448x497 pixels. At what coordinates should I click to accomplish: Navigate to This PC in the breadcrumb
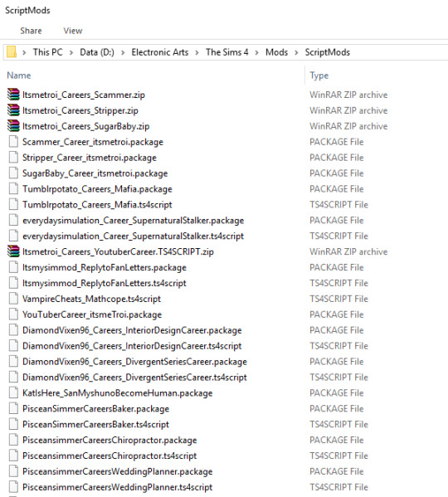coord(48,52)
